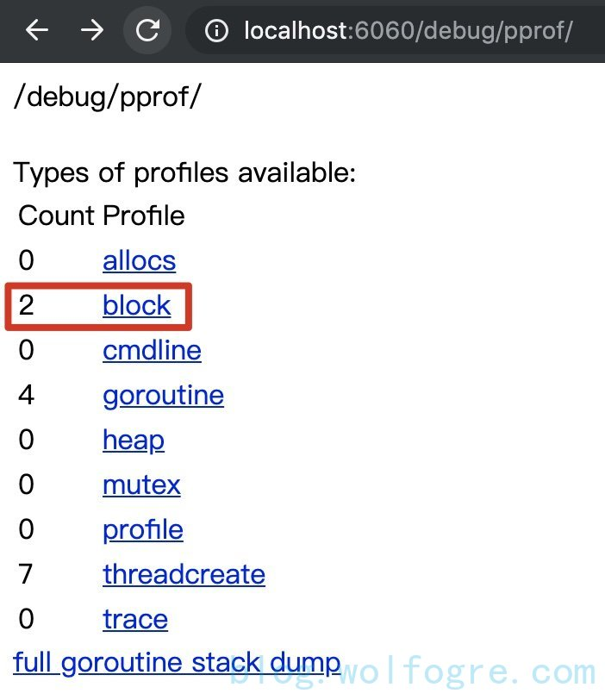Click the threadcreate count value 7
Screen dimensions: 605x700
[26, 574]
